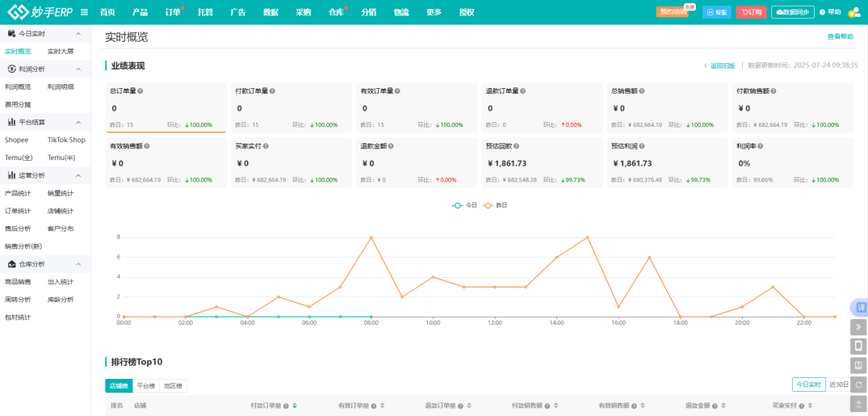The height and width of the screenshot is (416, 868).
Task: Click the help icon beside 退款订单量 card title
Action: (523, 90)
